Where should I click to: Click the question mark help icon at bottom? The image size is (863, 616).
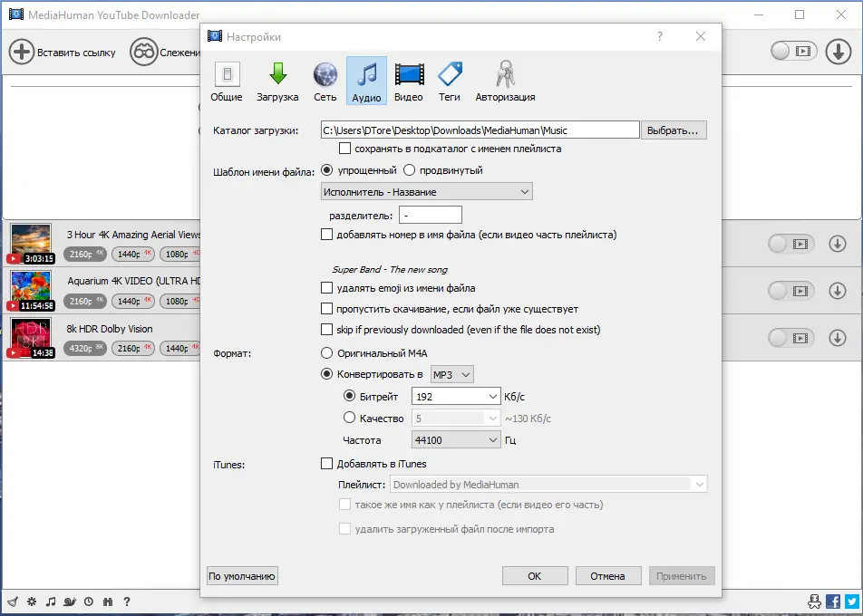(x=127, y=602)
